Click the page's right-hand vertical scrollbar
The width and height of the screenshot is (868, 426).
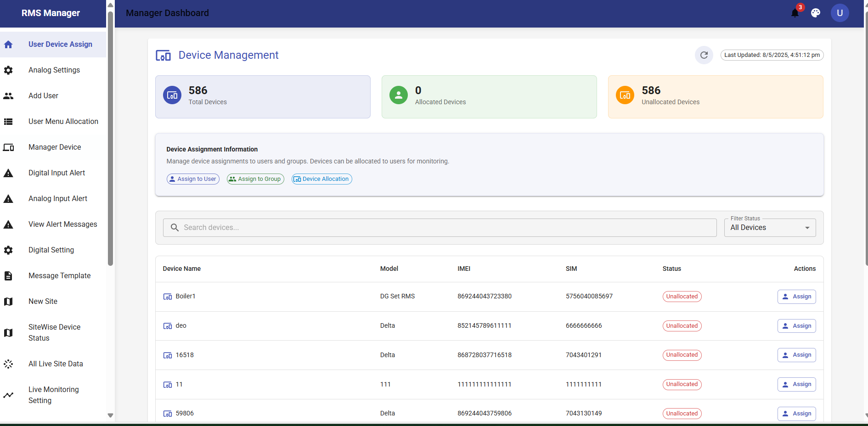tap(866, 138)
